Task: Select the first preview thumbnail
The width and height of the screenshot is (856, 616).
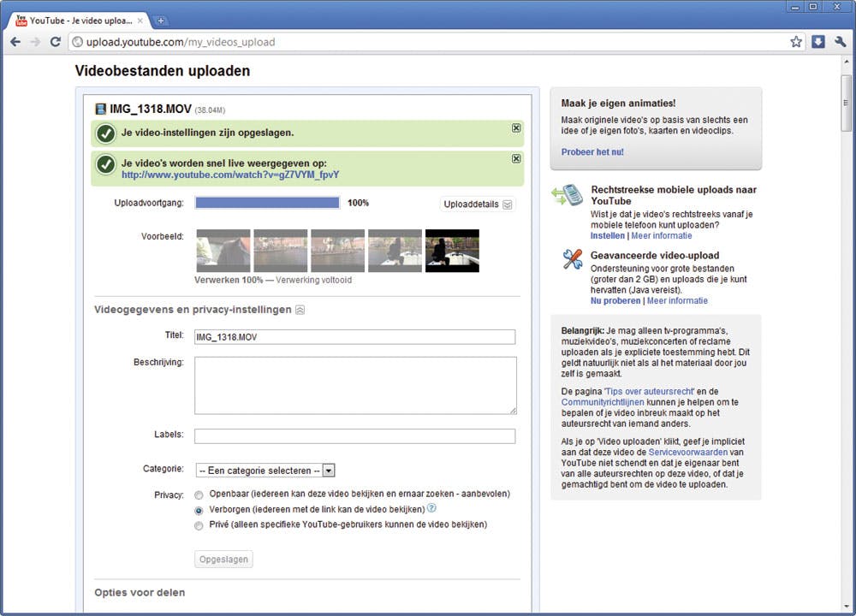Action: [x=223, y=251]
